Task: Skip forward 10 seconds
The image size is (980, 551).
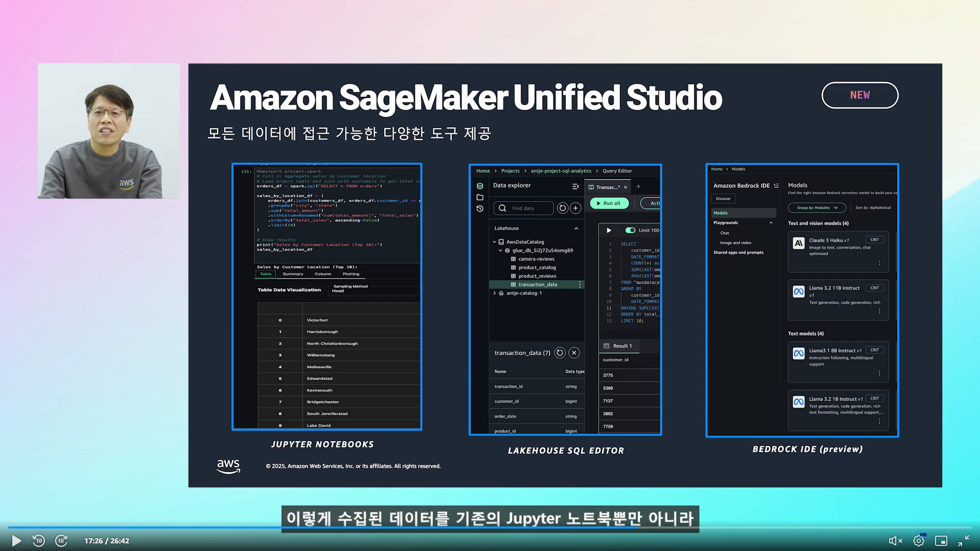Action: 61,541
